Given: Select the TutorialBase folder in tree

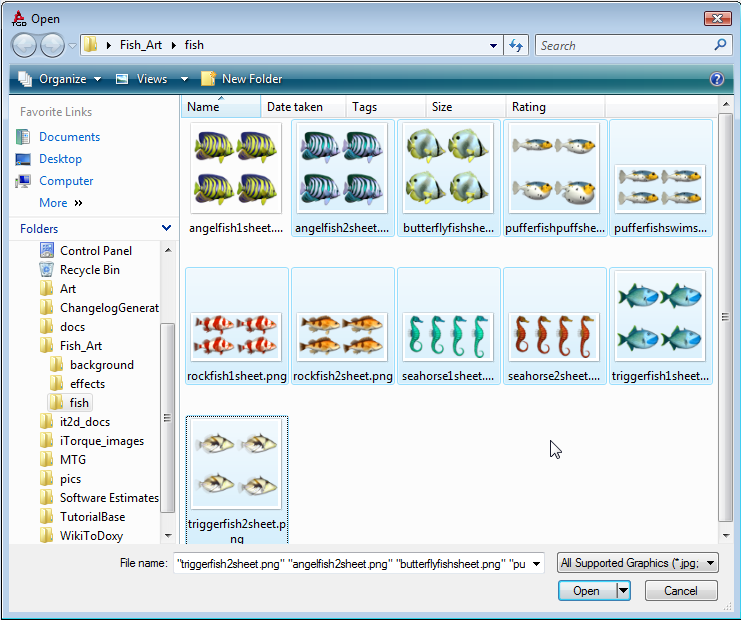Looking at the screenshot, I should (83, 517).
